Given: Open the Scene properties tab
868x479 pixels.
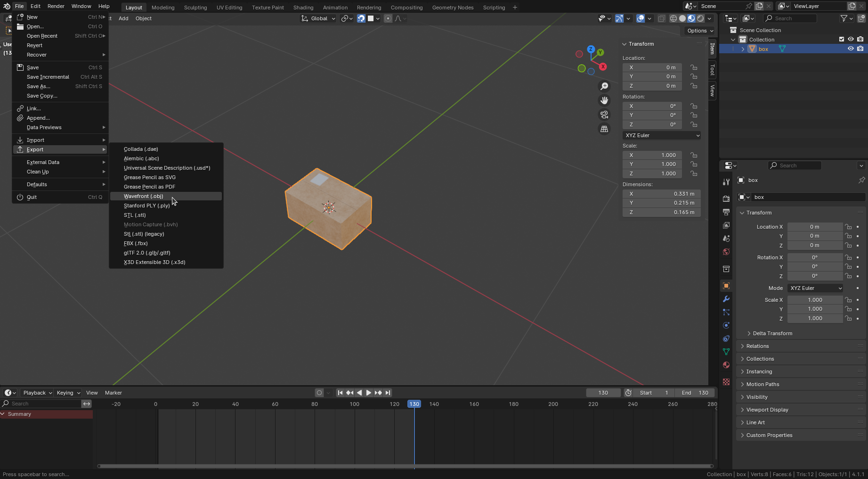Looking at the screenshot, I should pos(726,239).
